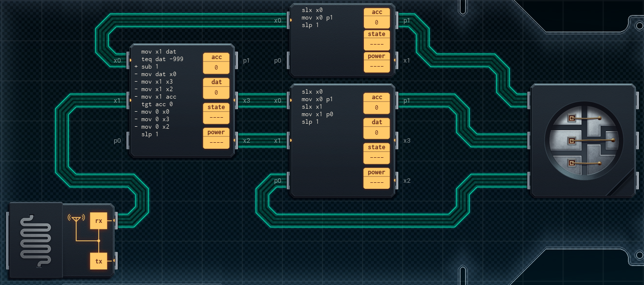The height and width of the screenshot is (285, 644).
Task: Click the "tgt acc 0" code line
Action: point(156,104)
